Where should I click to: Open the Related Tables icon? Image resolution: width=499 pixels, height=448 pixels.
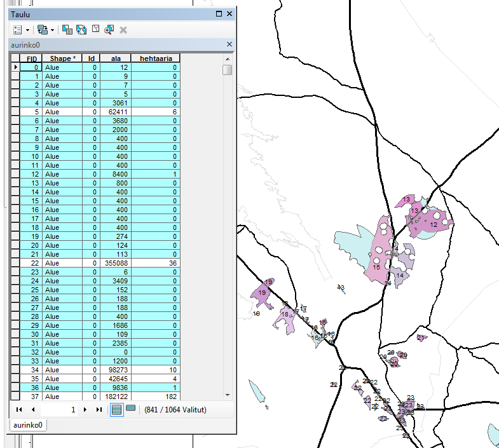[43, 30]
